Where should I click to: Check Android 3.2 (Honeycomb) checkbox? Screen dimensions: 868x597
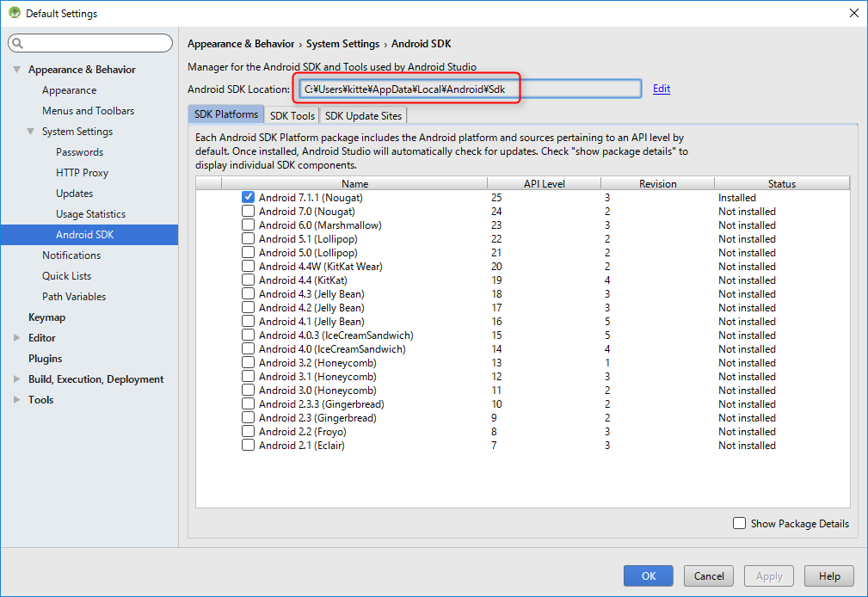click(248, 363)
